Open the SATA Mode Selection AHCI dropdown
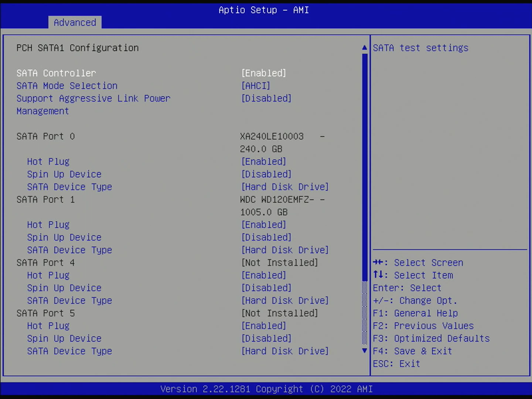Viewport: 532px width, 399px height. pos(256,86)
